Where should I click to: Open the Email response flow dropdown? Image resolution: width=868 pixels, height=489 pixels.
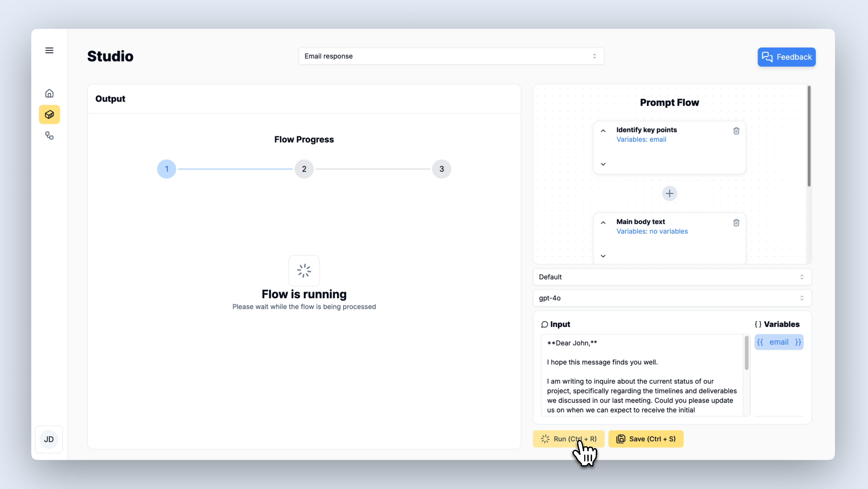click(x=451, y=56)
